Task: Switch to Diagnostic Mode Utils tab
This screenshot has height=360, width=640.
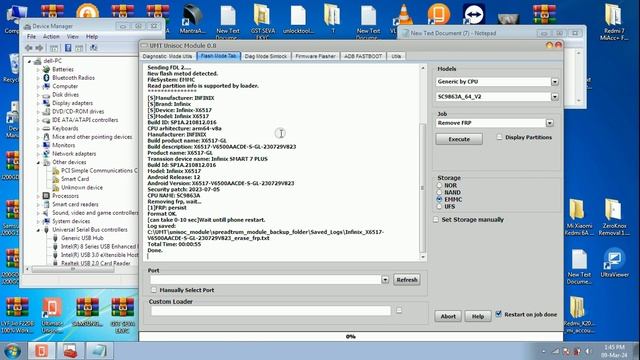Action: (168, 56)
